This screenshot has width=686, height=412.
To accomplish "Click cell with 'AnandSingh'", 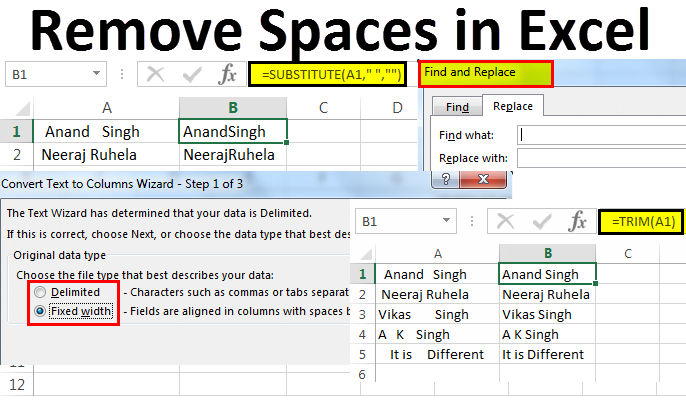I will (x=233, y=131).
